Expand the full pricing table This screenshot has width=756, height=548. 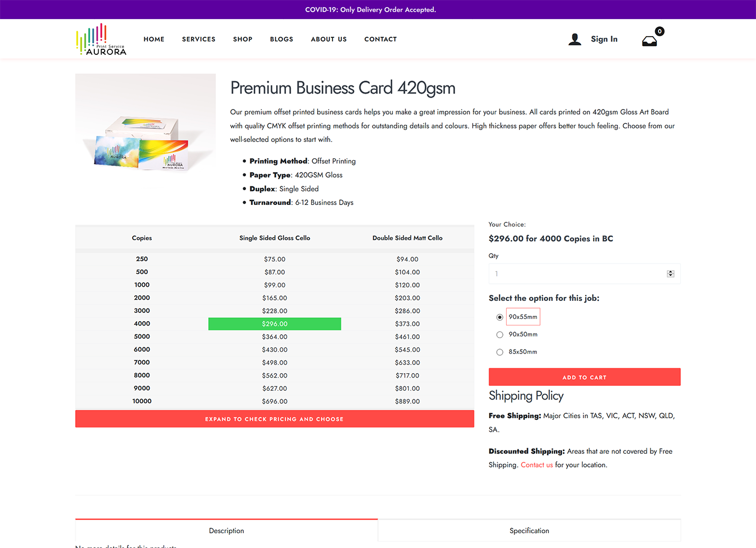[274, 419]
